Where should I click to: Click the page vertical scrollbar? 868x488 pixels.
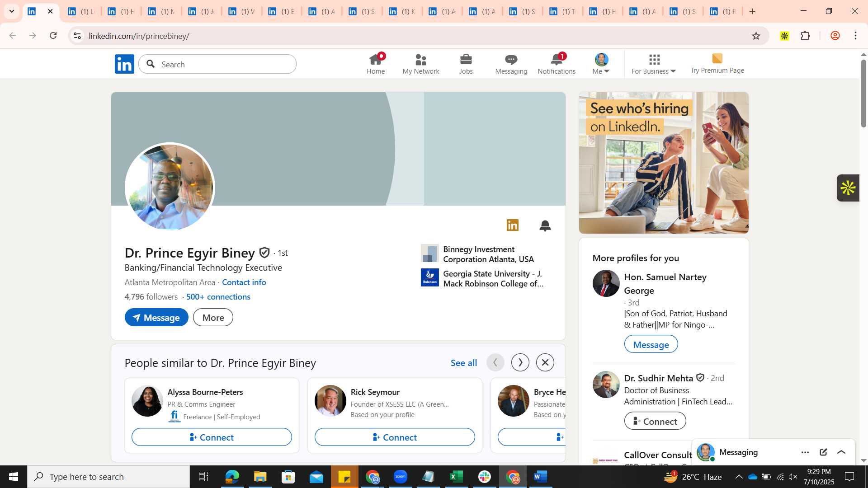pyautogui.click(x=863, y=93)
